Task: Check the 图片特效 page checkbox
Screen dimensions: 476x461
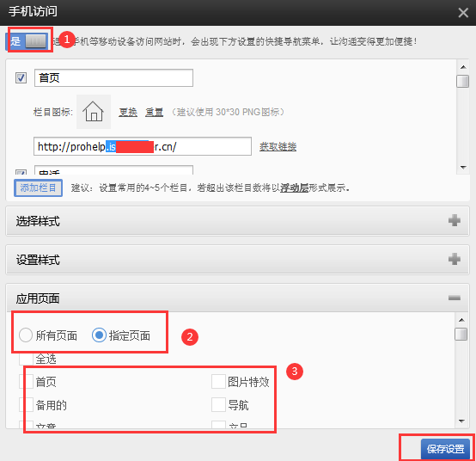Action: (218, 382)
